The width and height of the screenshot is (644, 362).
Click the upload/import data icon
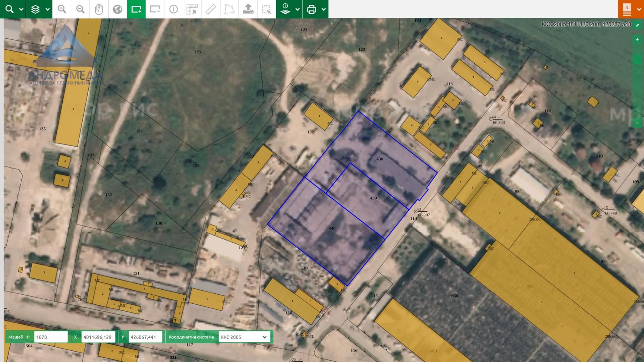tap(248, 9)
